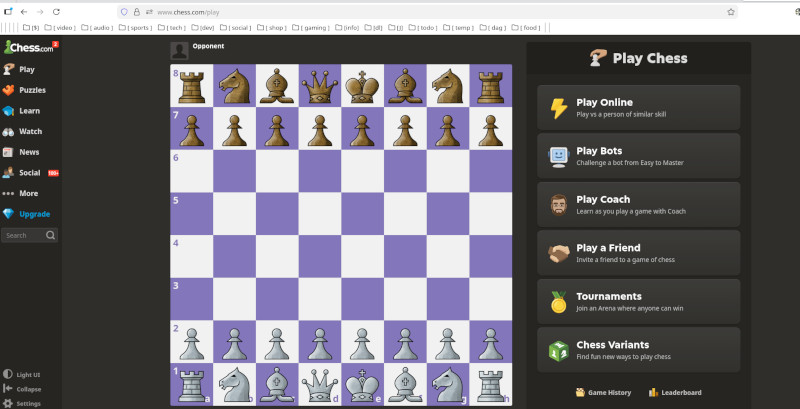This screenshot has height=409, width=800.
Task: Click the browser back arrow
Action: point(23,12)
